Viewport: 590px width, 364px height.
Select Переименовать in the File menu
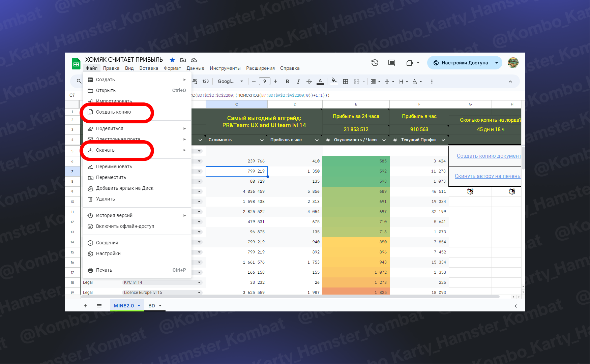137,166
